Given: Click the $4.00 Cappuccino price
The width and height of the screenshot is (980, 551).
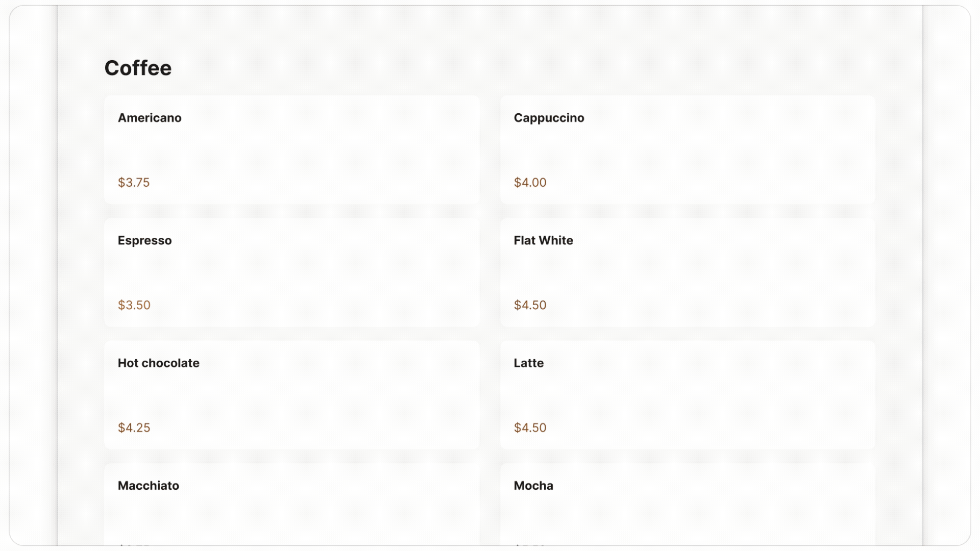Looking at the screenshot, I should pos(530,183).
